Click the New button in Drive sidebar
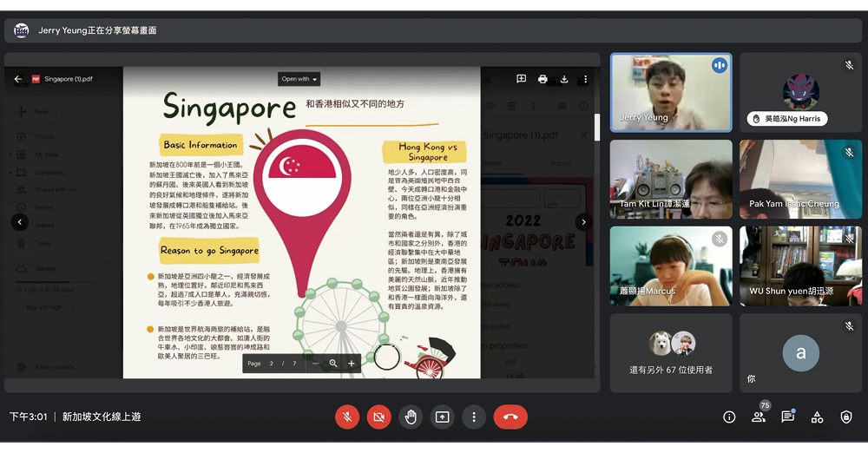Viewport: 868px width, 453px height. pos(36,111)
